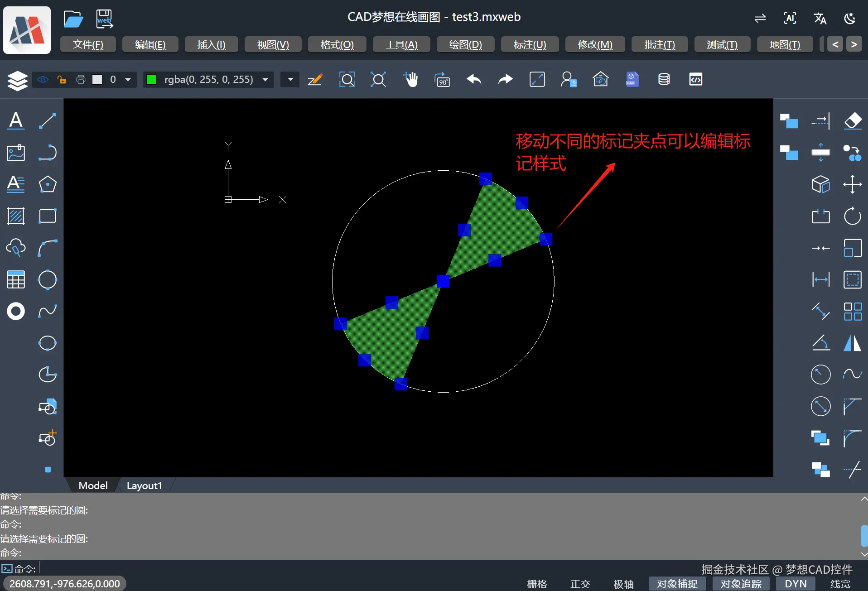Click the green color swatch
Screen dimensions: 868x591
click(x=151, y=80)
